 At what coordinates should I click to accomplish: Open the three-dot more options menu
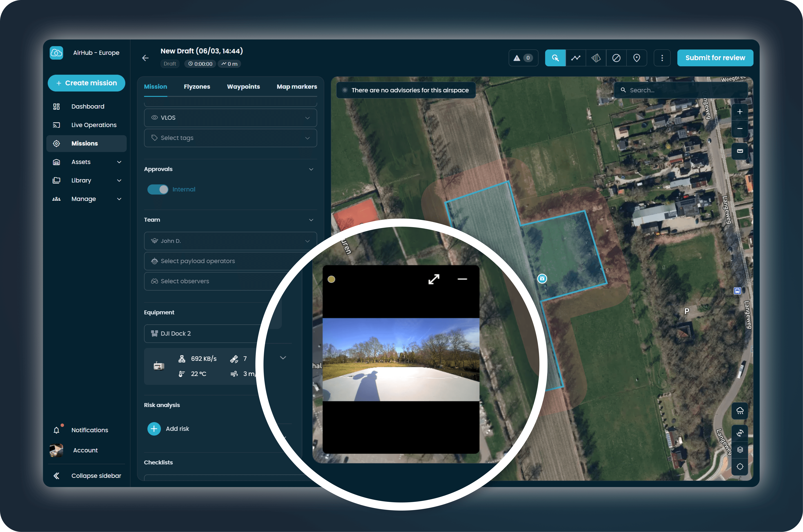coord(662,58)
